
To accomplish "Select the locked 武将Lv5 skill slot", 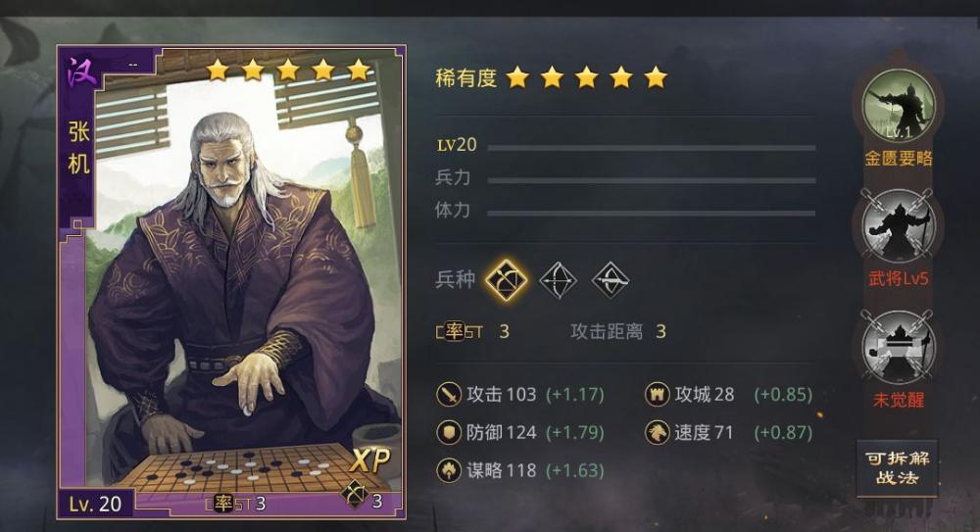I will pyautogui.click(x=898, y=226).
